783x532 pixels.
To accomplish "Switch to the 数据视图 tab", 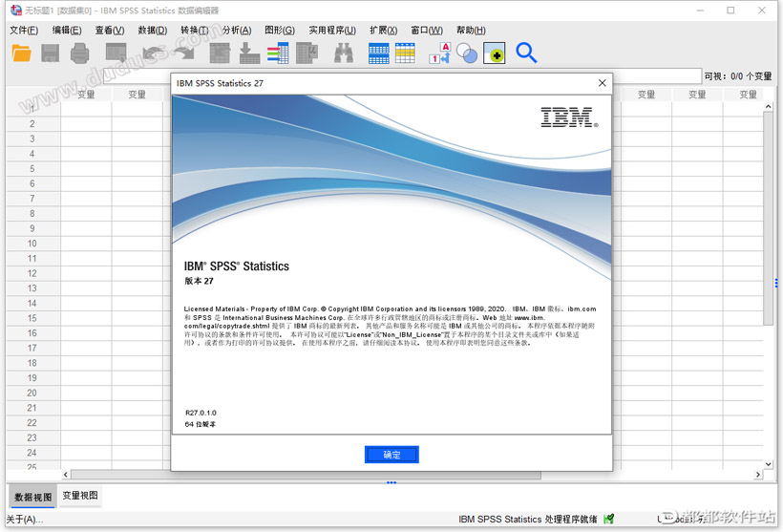I will point(33,497).
